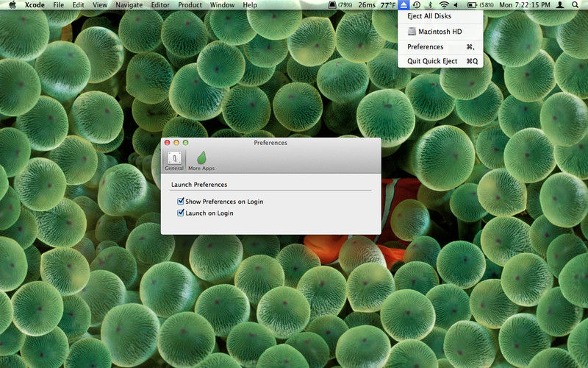The height and width of the screenshot is (368, 588).
Task: Click the Quick Eject menu bar icon
Action: coord(404,5)
